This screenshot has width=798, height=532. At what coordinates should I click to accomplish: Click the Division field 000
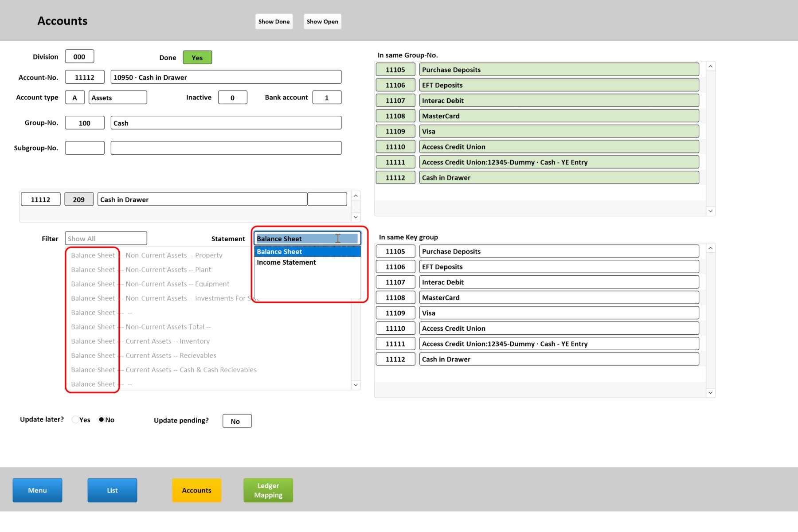(x=79, y=57)
